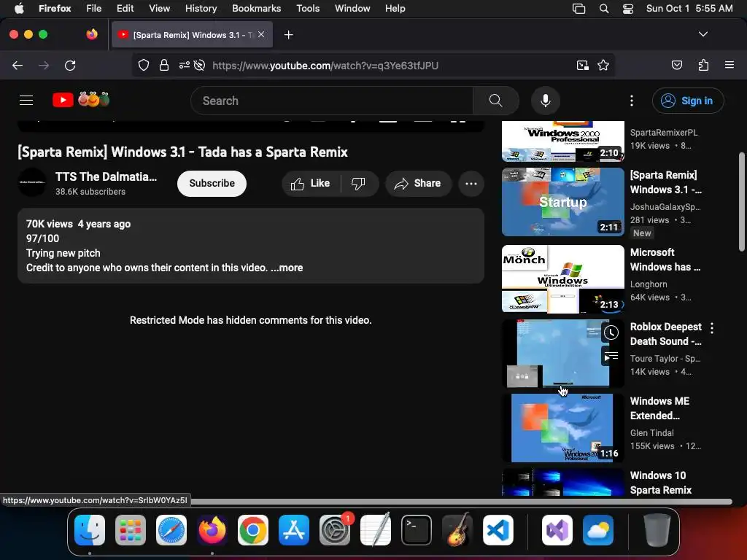Expand description with ...more
Viewport: 747px width, 560px height.
coord(287,268)
